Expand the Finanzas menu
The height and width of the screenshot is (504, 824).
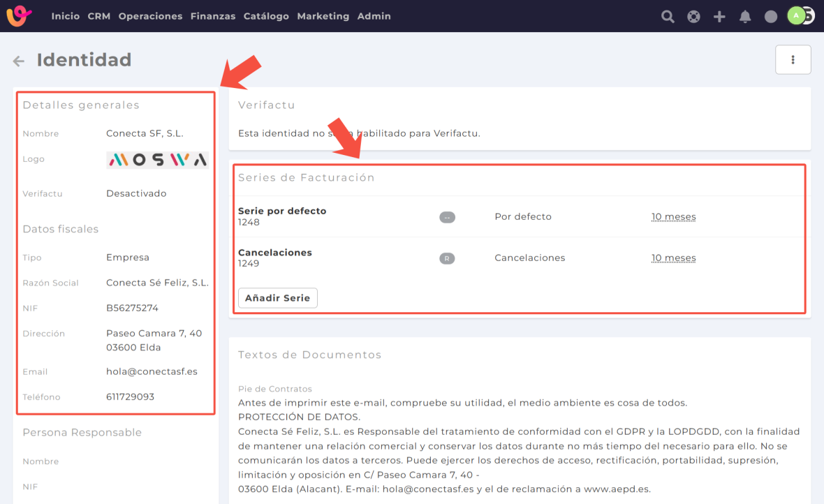212,16
